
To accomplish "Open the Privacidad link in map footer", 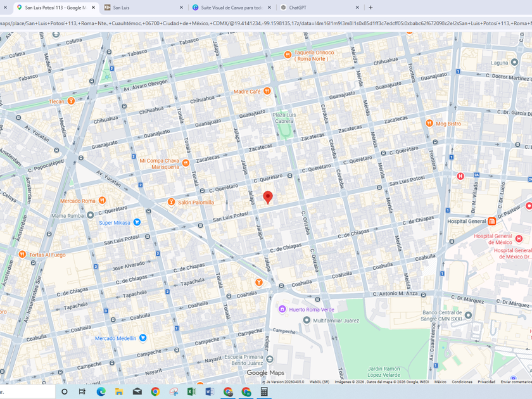I will pyautogui.click(x=486, y=382).
